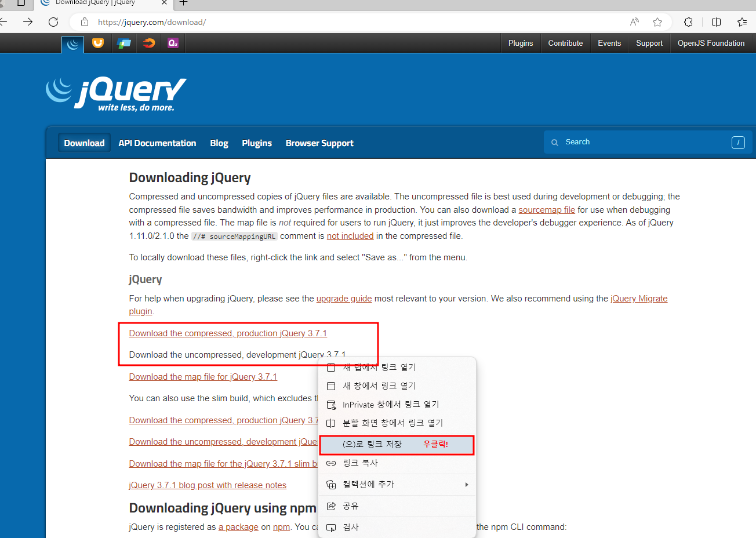The height and width of the screenshot is (538, 756).
Task: Click Plugins in top dark bar
Action: point(521,43)
